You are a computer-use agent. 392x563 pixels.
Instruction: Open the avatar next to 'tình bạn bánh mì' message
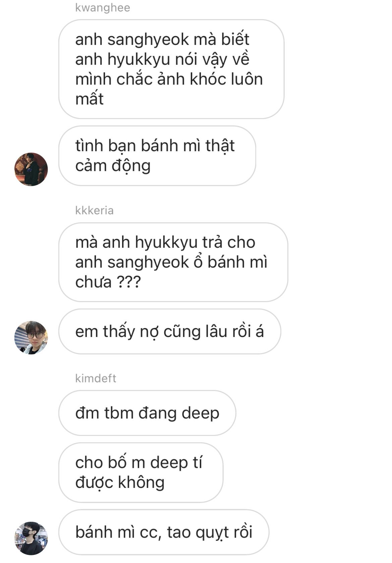pos(31,169)
